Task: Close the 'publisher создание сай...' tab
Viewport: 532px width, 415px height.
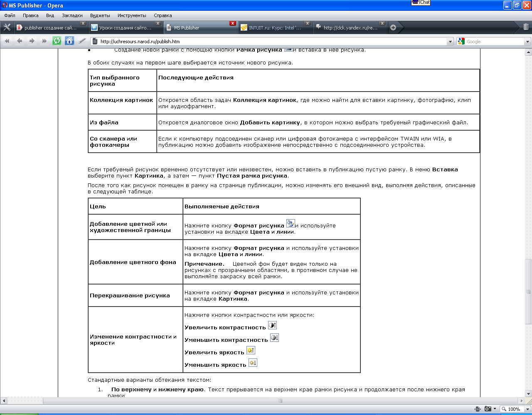Action: click(83, 23)
